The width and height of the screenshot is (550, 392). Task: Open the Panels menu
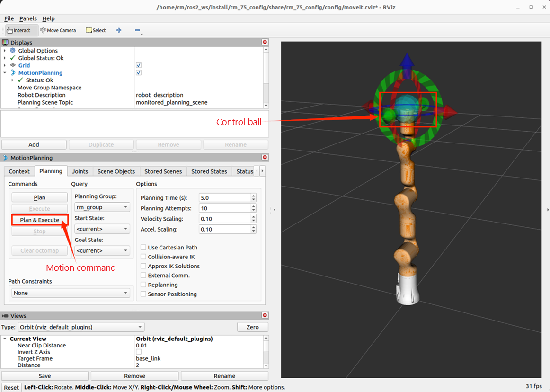[28, 18]
